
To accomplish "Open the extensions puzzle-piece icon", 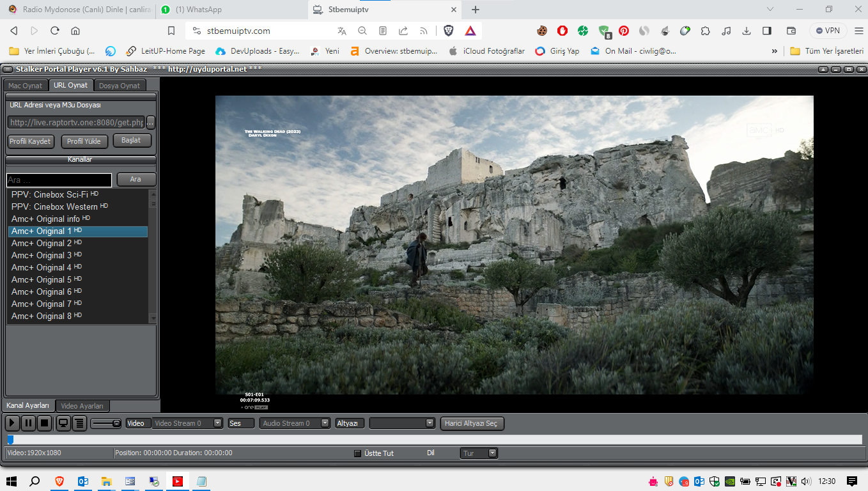I will click(706, 31).
